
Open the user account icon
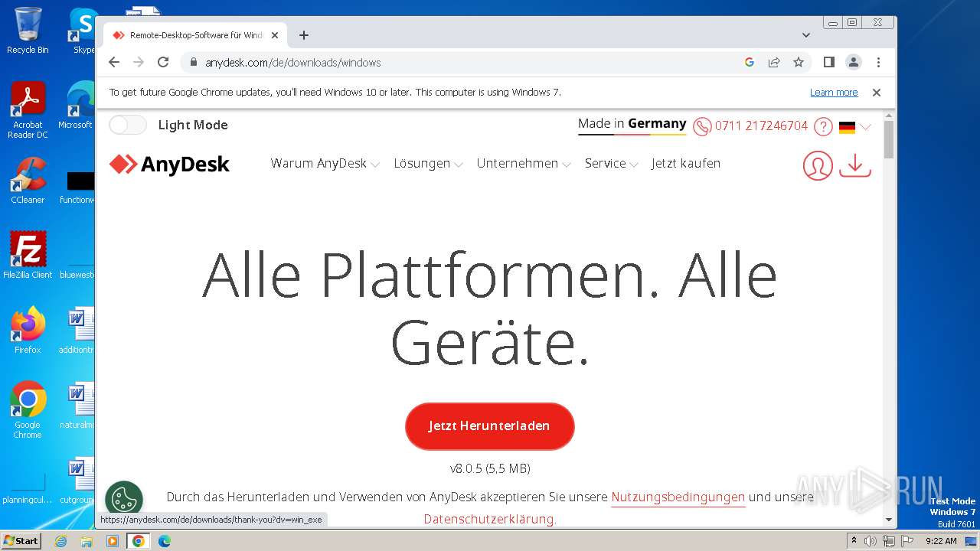pyautogui.click(x=818, y=165)
